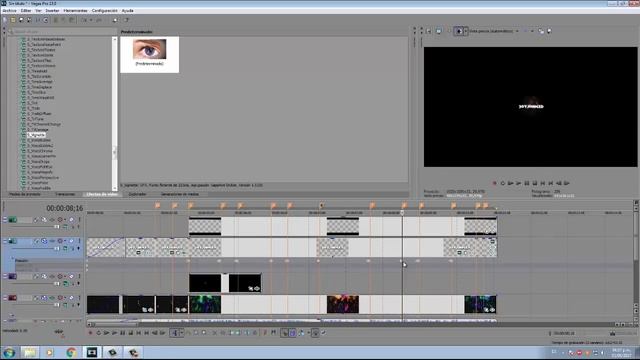
Task: Click Play in timeline transport bar
Action: (x=114, y=333)
